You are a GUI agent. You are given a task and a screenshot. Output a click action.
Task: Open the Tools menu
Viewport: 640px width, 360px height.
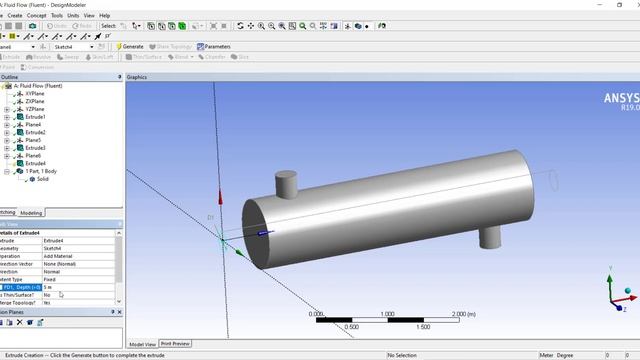coord(57,16)
